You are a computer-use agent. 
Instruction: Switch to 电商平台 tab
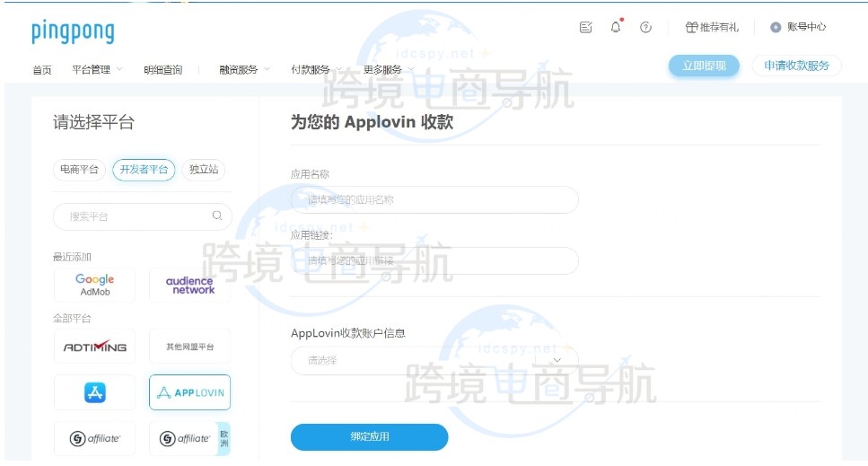[x=79, y=170]
